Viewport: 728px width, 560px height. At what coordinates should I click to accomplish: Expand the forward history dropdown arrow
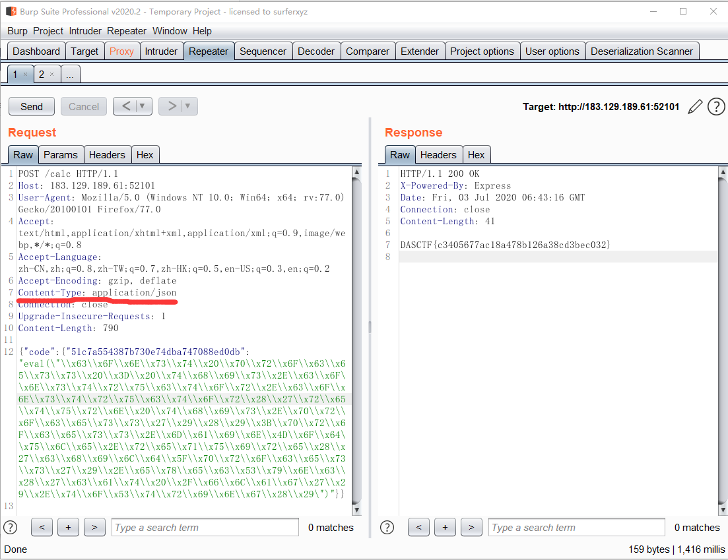[x=187, y=106]
